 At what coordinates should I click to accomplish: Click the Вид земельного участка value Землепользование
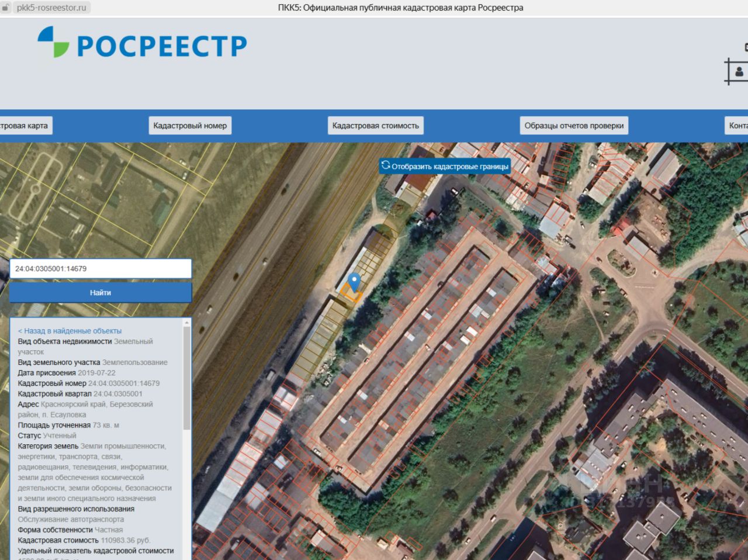click(x=135, y=362)
